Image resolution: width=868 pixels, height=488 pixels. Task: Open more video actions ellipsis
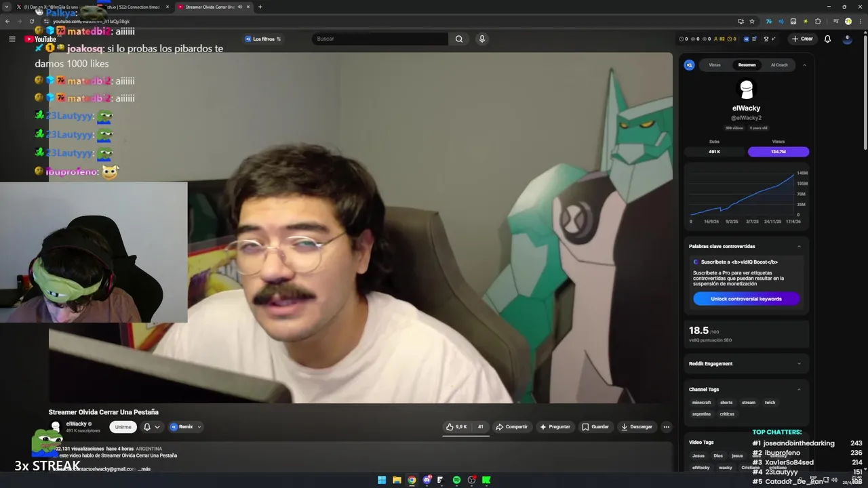point(667,427)
